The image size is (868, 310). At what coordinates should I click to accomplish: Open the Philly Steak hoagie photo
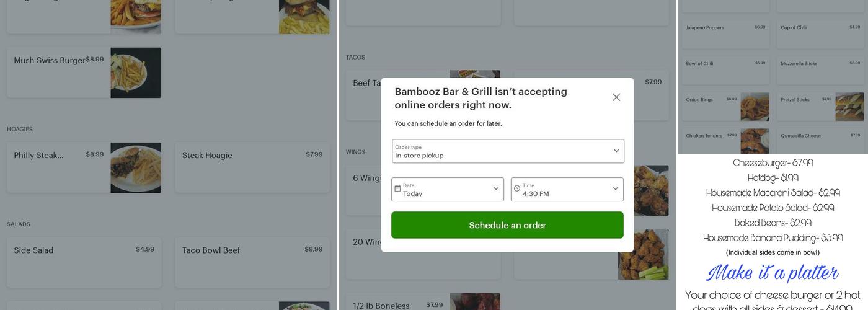[136, 168]
